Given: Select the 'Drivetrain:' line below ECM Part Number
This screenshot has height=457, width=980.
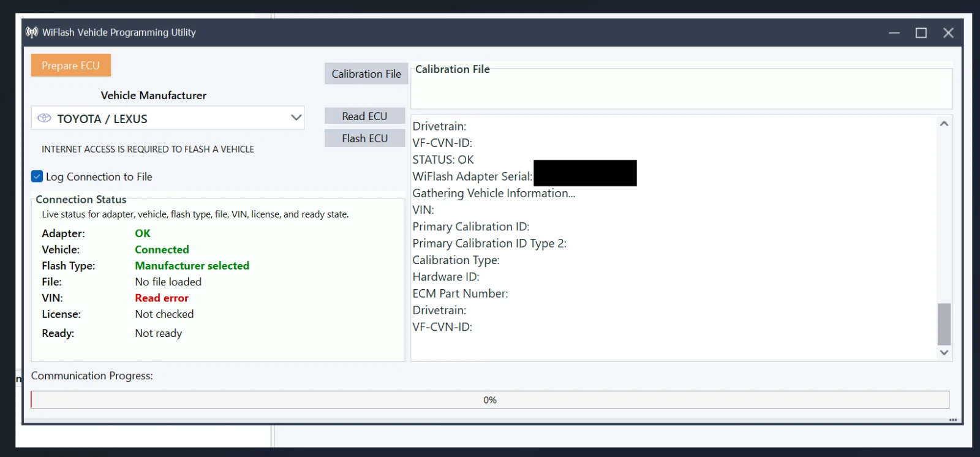Looking at the screenshot, I should pos(439,311).
